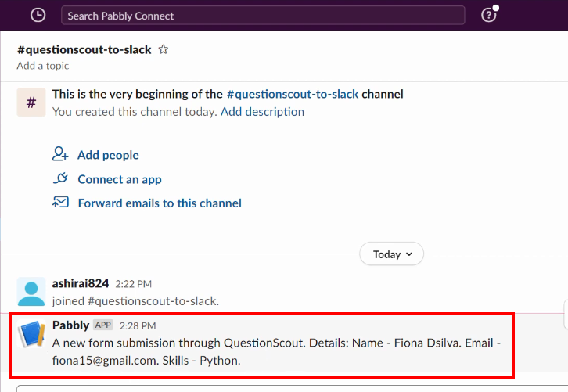Open the history clock icon
Image resolution: width=568 pixels, height=392 pixels.
point(38,15)
